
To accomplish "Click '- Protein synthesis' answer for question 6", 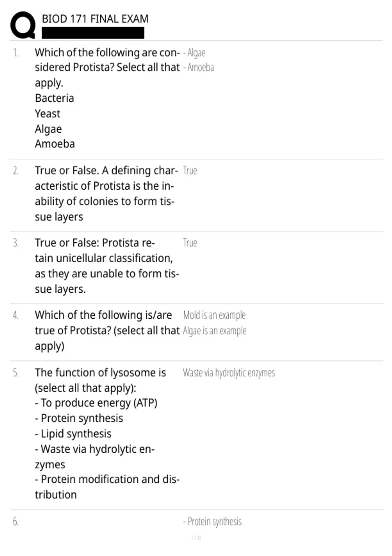I will pos(212,522).
